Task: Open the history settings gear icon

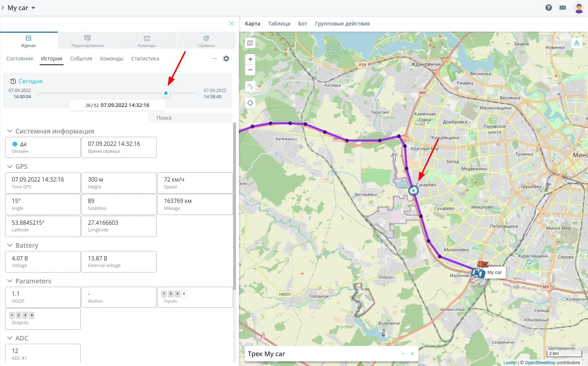Action: [x=226, y=59]
